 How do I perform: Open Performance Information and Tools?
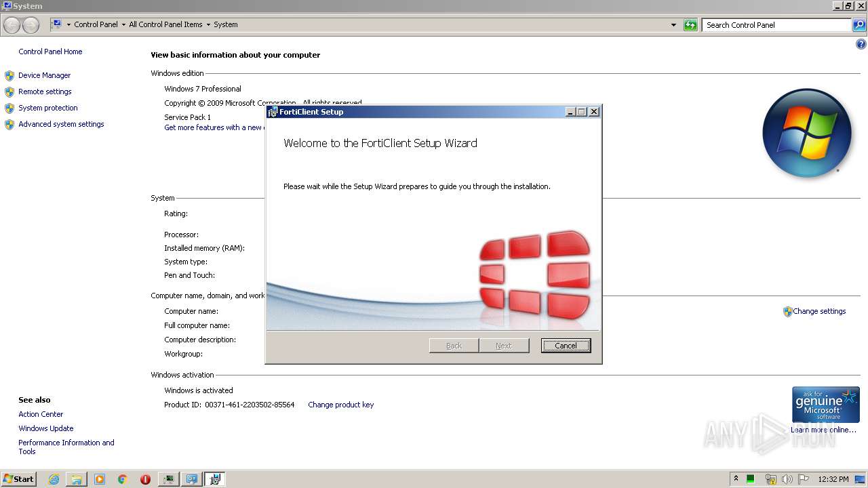coord(66,447)
